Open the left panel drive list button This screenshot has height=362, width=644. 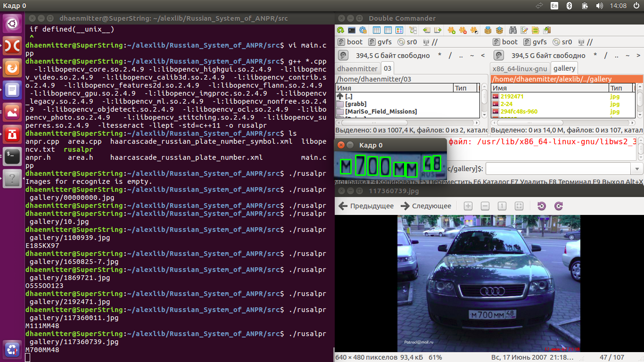point(343,55)
